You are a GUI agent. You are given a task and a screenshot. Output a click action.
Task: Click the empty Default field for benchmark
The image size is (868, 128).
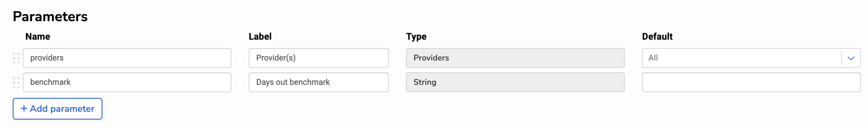point(751,83)
